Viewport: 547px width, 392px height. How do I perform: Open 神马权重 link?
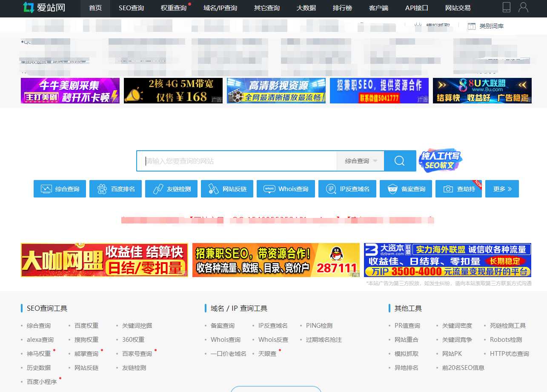click(x=39, y=354)
